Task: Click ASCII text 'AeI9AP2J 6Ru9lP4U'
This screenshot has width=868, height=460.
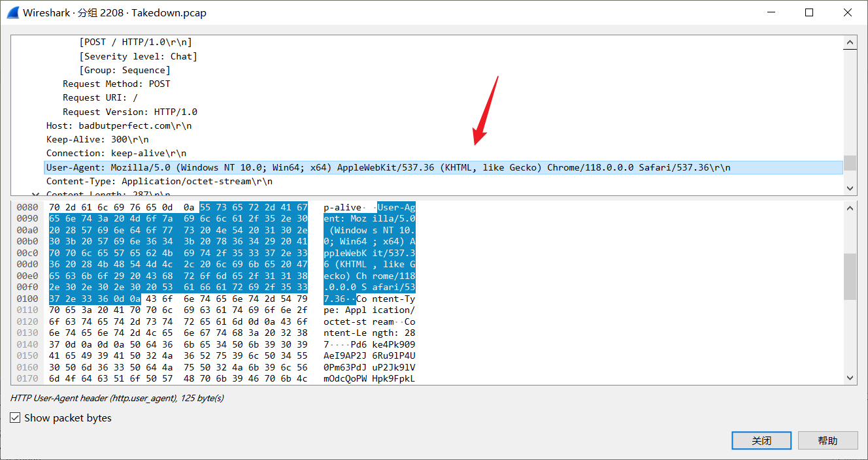Action: (369, 355)
